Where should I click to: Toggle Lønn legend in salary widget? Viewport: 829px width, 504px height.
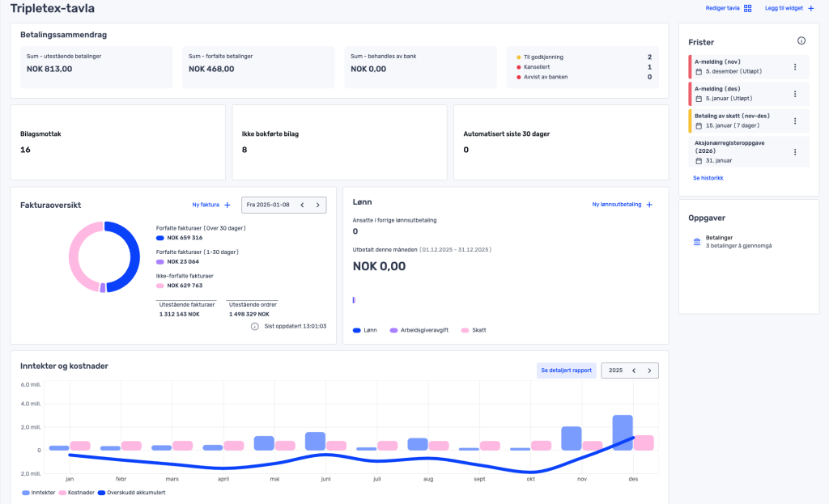pos(365,330)
